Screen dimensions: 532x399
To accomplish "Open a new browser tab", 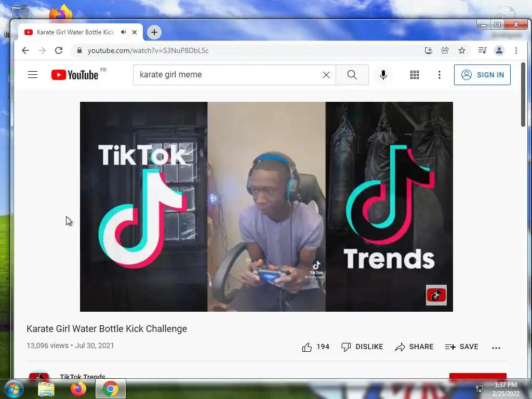I will 154,32.
